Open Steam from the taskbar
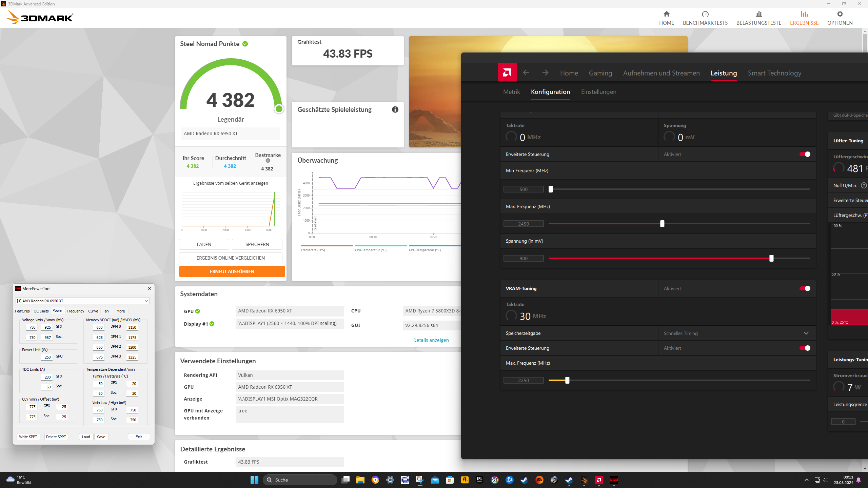The image size is (868, 488). click(x=524, y=480)
